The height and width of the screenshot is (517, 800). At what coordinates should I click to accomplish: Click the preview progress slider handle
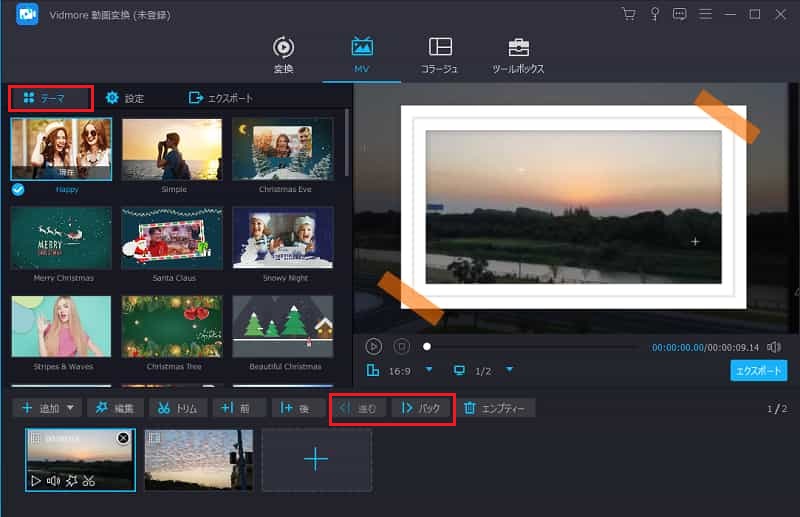tap(427, 347)
